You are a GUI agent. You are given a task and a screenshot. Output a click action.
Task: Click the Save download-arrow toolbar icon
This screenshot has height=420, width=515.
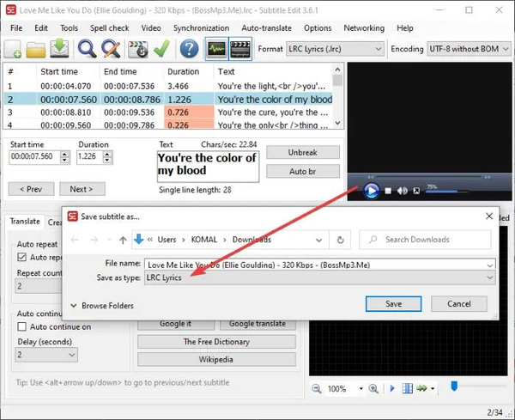(59, 49)
